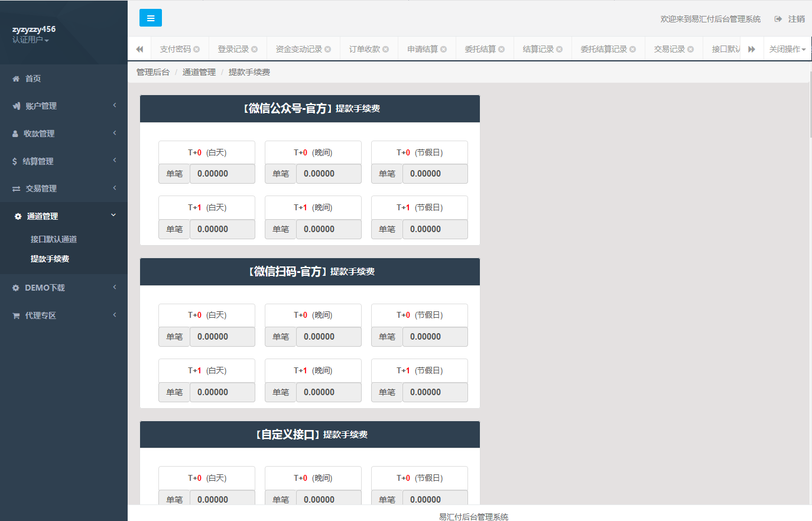812x521 pixels.
Task: Switch to the 委托结算记录 tab
Action: [x=603, y=50]
